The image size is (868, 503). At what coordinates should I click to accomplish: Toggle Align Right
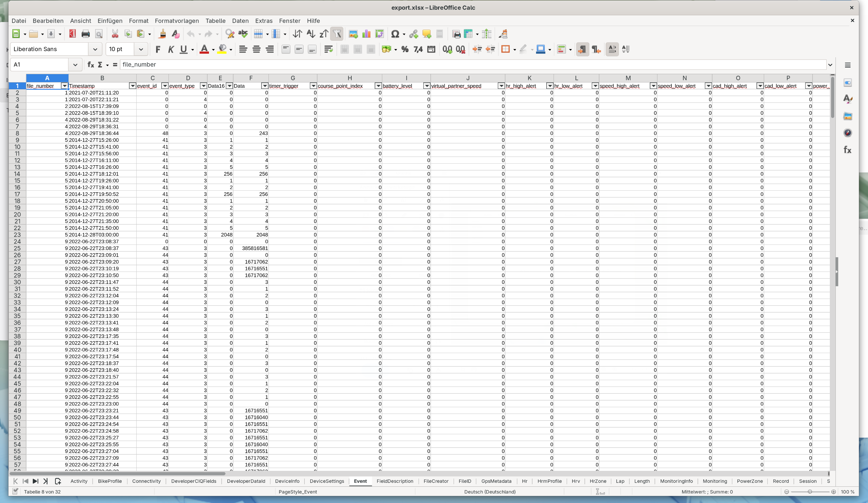[270, 49]
